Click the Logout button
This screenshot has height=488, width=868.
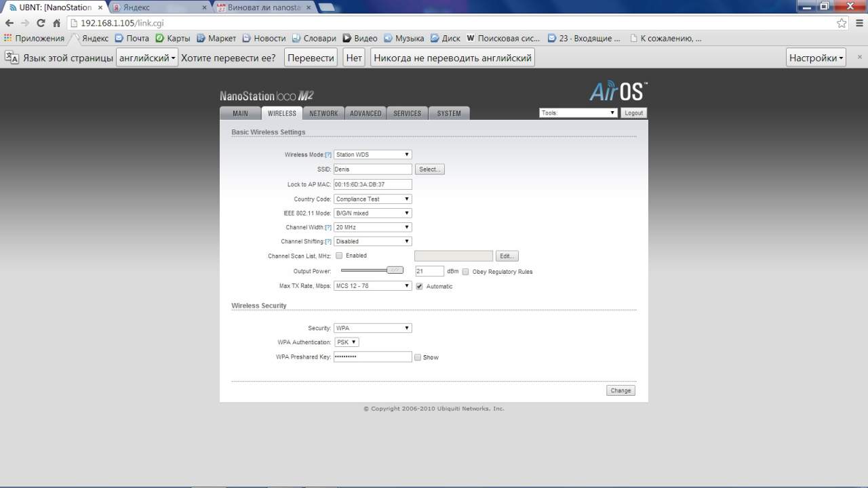pyautogui.click(x=634, y=113)
